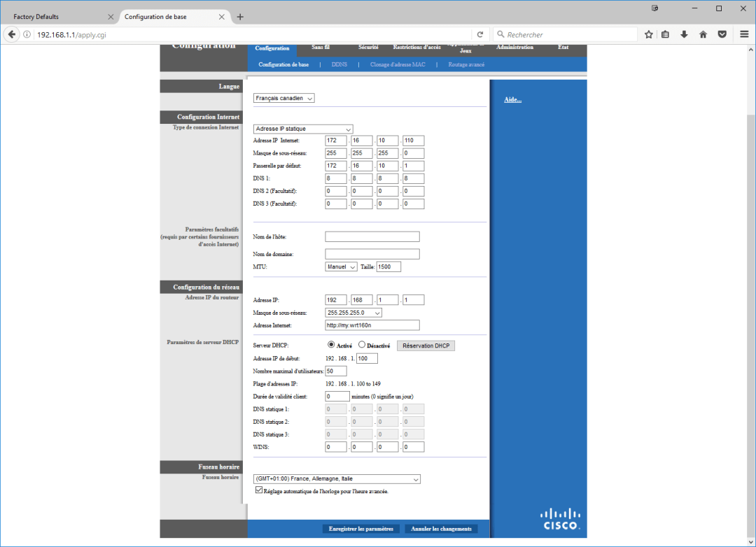756x547 pixels.
Task: Open a new tab with plus icon
Action: (x=240, y=17)
